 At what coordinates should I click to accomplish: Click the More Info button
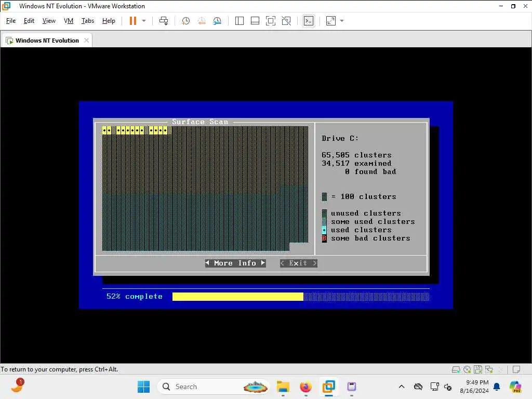[235, 263]
